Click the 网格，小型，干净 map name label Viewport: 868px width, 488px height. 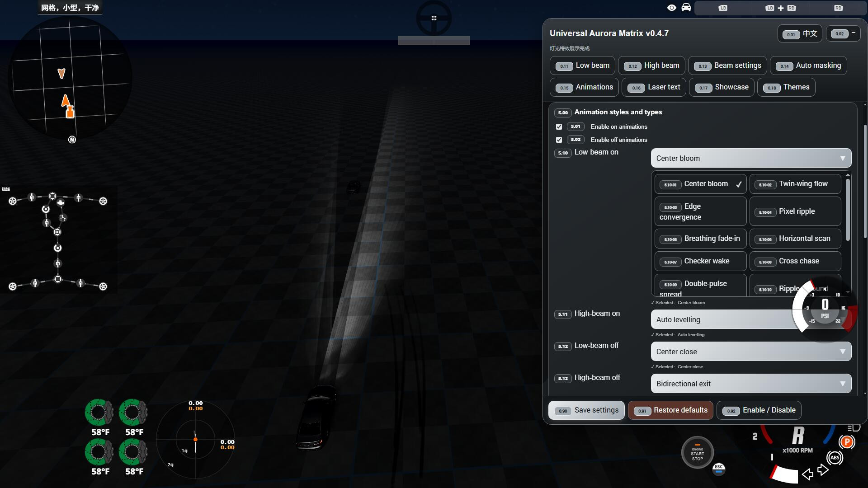70,8
